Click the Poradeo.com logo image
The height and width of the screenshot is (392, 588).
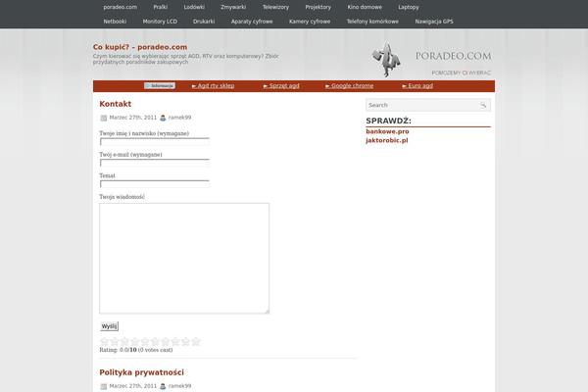pyautogui.click(x=431, y=59)
